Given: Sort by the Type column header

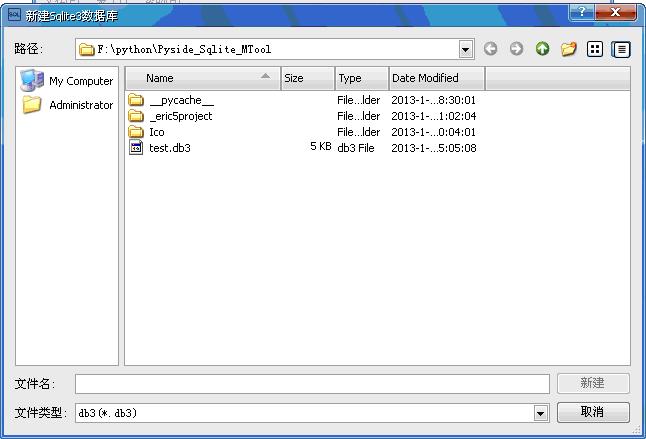Looking at the screenshot, I should tap(362, 78).
